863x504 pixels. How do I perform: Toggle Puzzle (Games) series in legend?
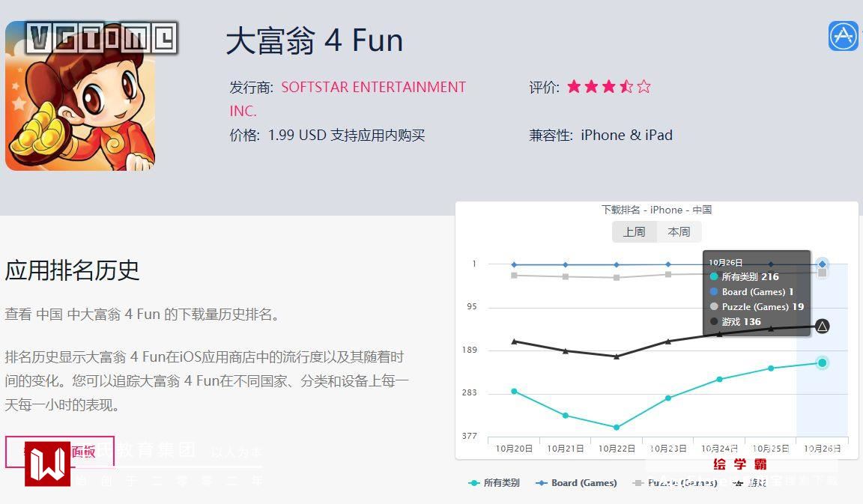675,483
